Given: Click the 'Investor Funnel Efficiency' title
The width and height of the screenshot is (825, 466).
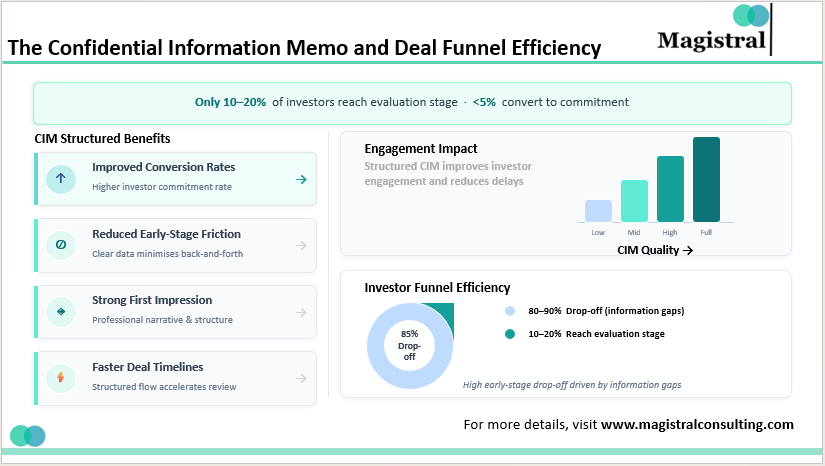Looking at the screenshot, I should click(x=437, y=288).
